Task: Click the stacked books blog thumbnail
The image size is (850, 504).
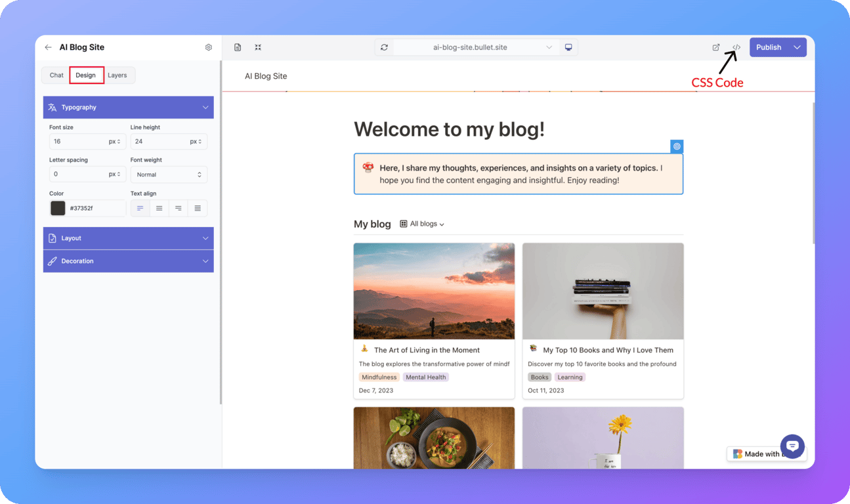Action: pos(603,291)
